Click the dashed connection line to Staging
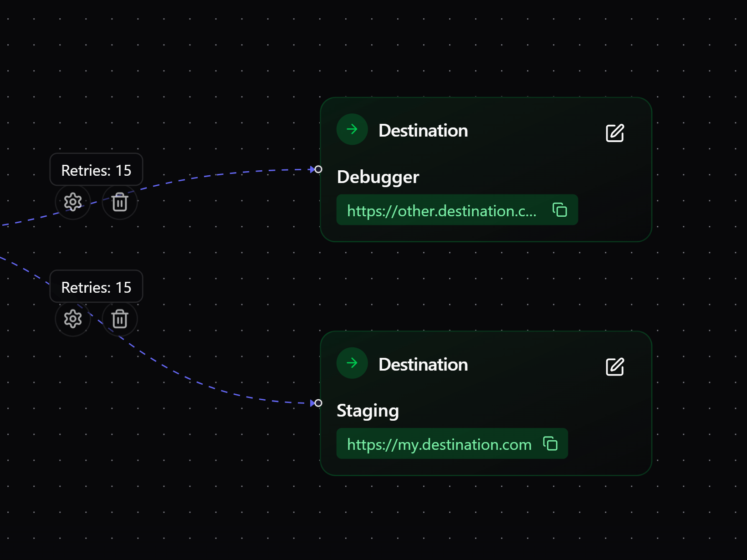Viewport: 747px width, 560px height. tap(205, 378)
